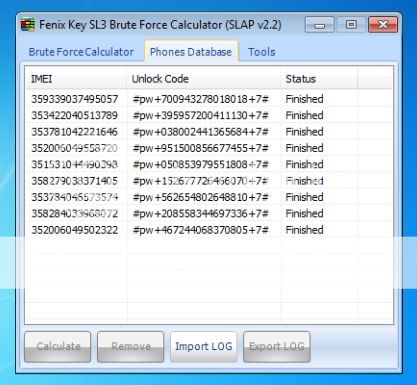Switch to the Brute Force Calculator tab
The width and height of the screenshot is (417, 385).
81,52
